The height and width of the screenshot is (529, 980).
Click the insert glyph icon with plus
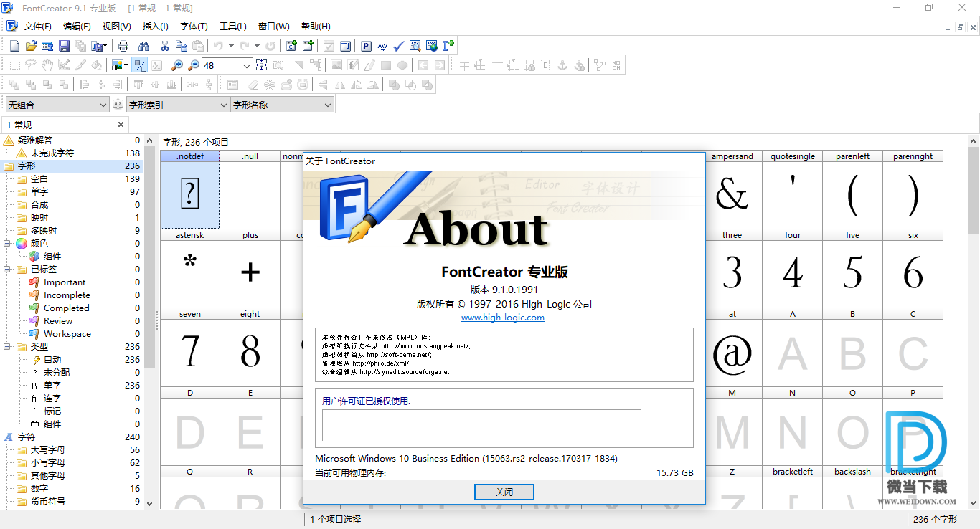tap(308, 46)
